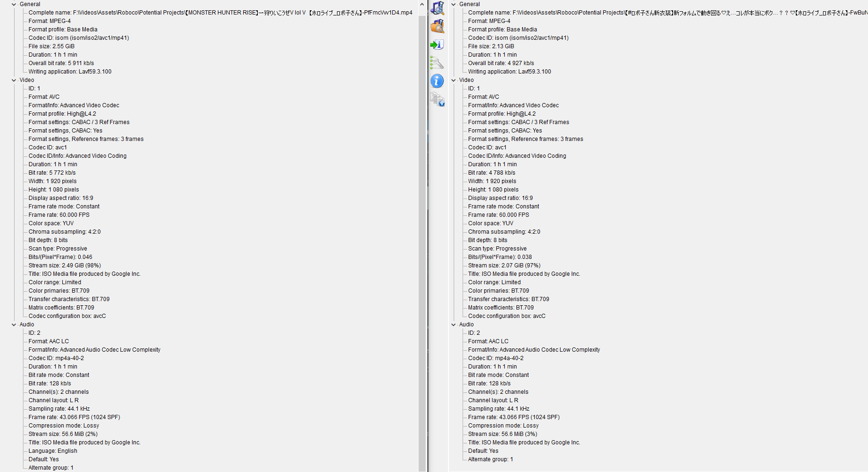
Task: Select 'Stream size: 56.6 MiB (2%)' row
Action: click(x=63, y=434)
